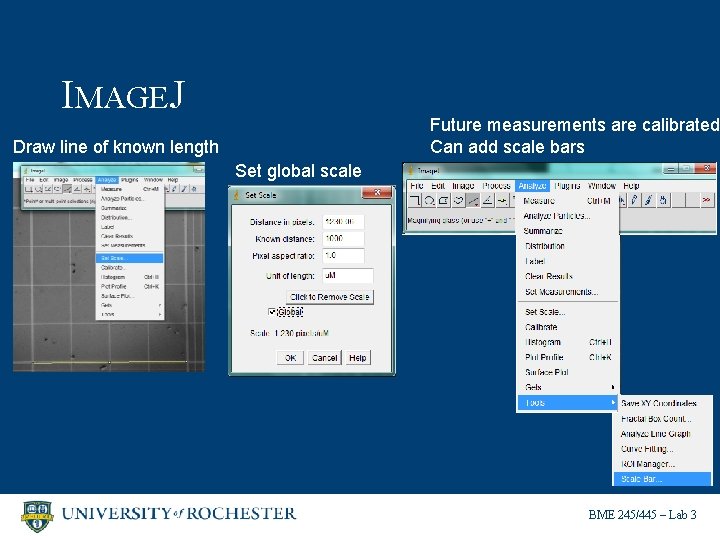Click Distance in pixels input field
720x540 pixels.
coord(343,222)
